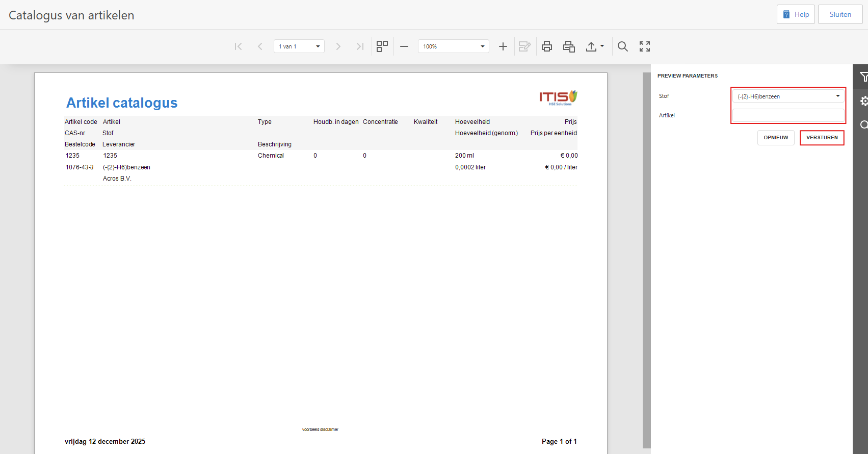Zoom in with the plus button
868x454 pixels.
point(503,46)
